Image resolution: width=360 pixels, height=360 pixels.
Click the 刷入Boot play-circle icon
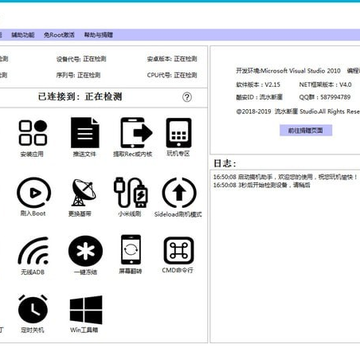tap(34, 193)
